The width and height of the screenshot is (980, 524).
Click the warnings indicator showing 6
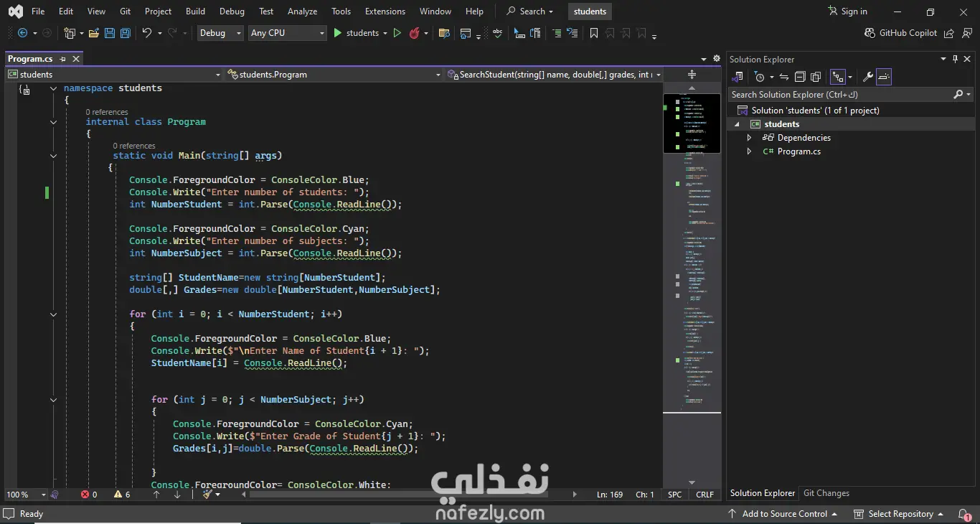click(122, 495)
